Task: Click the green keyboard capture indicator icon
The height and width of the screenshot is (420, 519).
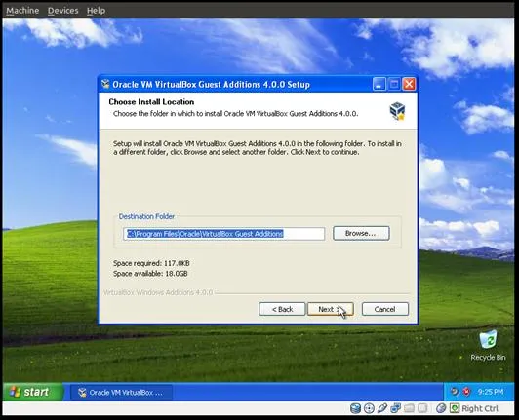Action: coord(455,408)
